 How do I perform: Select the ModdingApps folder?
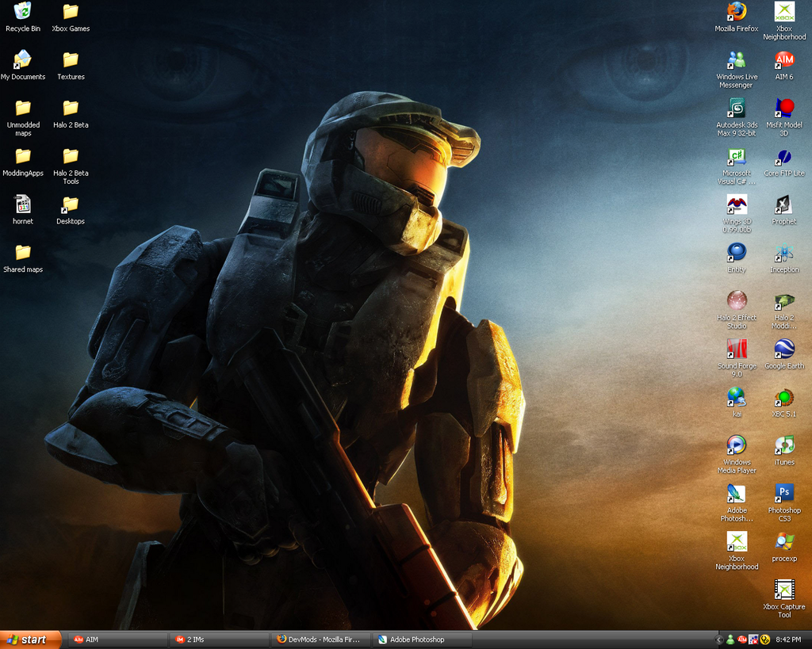23,162
